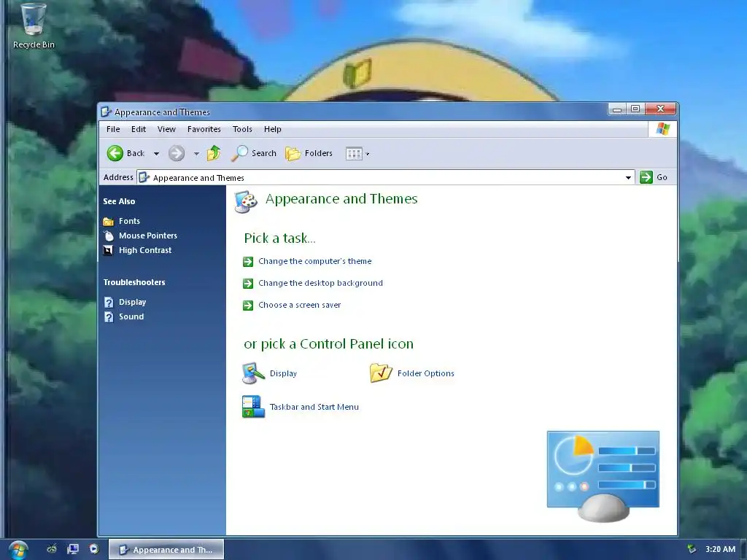The image size is (747, 560).
Task: Open the Favorites menu
Action: point(204,129)
